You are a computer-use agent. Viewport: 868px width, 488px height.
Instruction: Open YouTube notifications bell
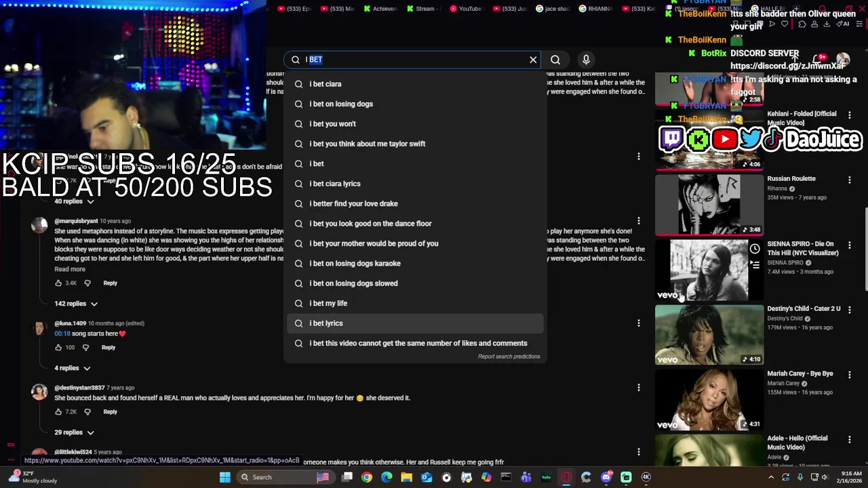pyautogui.click(x=817, y=60)
